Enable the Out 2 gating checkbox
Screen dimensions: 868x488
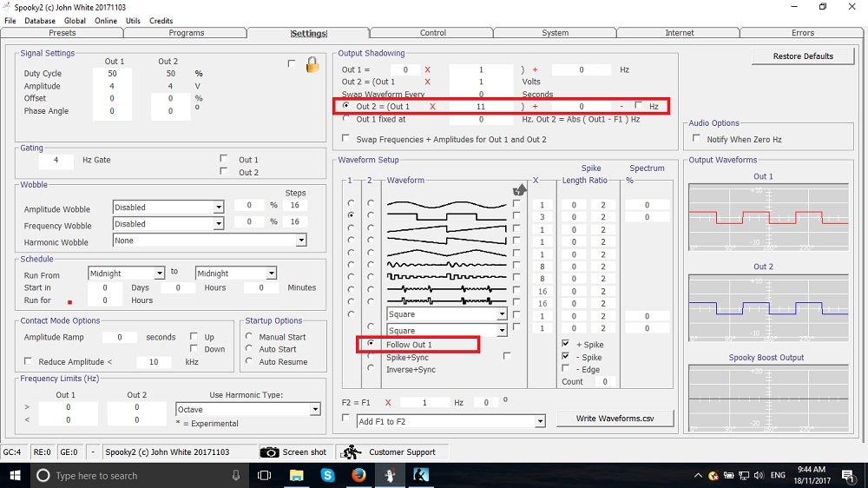tap(224, 171)
